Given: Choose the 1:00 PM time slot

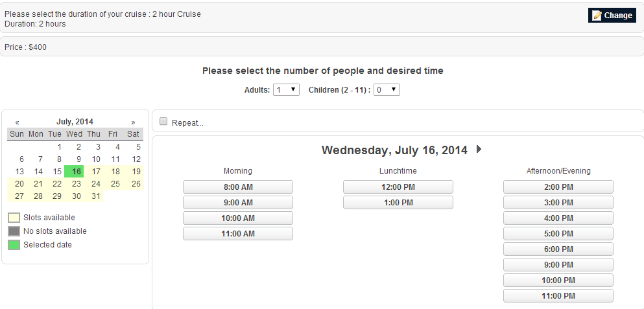Looking at the screenshot, I should click(x=398, y=203).
